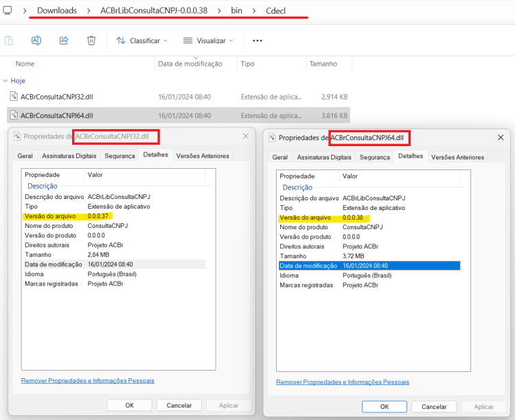
Task: Click Aplicar in CNPJ64 properties dialog
Action: coord(483,406)
